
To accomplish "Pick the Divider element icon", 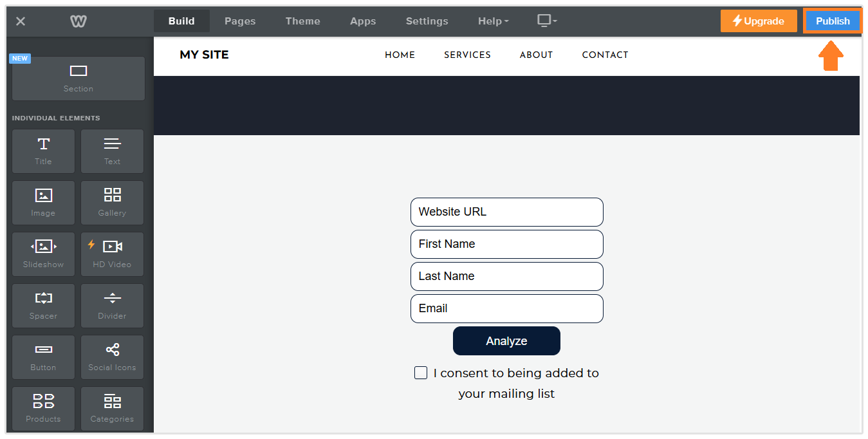I will click(112, 305).
